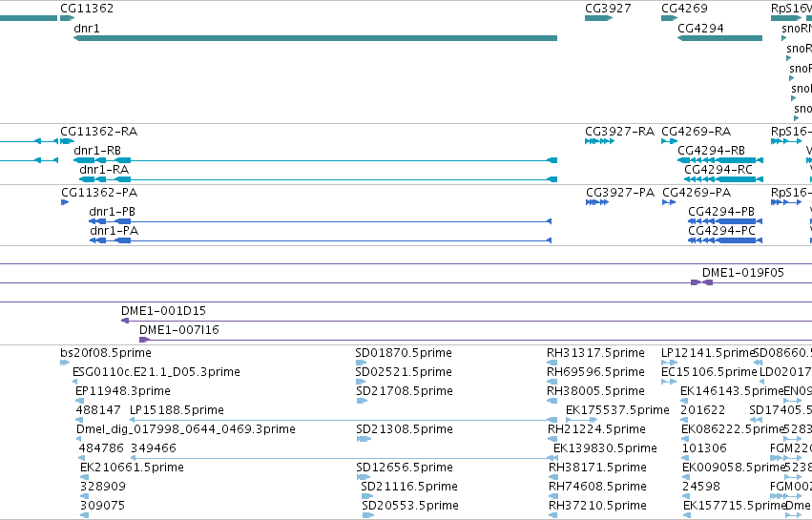The image size is (812, 520).
Task: Open the Dmel_dig_017998_0644_0469.3prime label
Action: tap(186, 429)
